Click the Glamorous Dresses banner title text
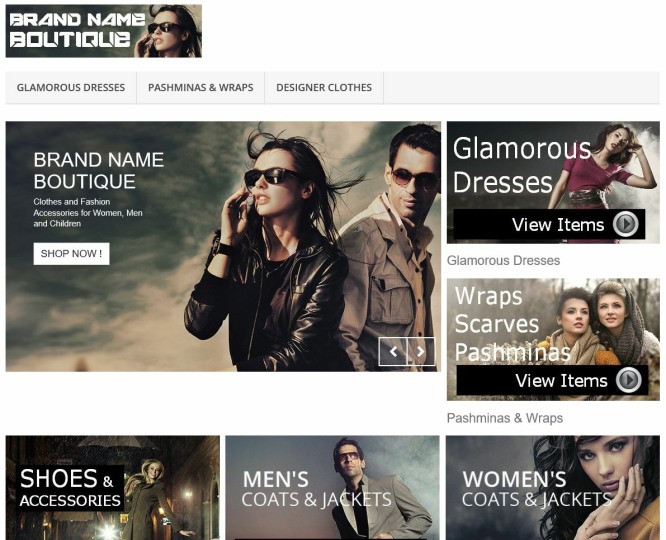The height and width of the screenshot is (540, 666). point(522,166)
